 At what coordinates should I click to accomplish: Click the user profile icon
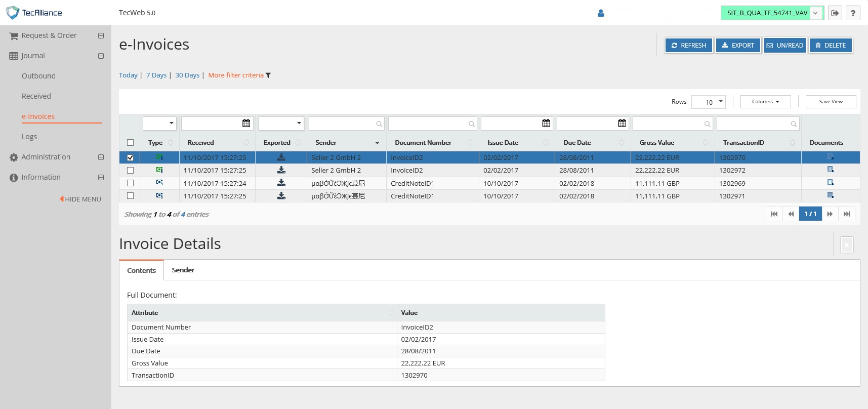coord(601,13)
